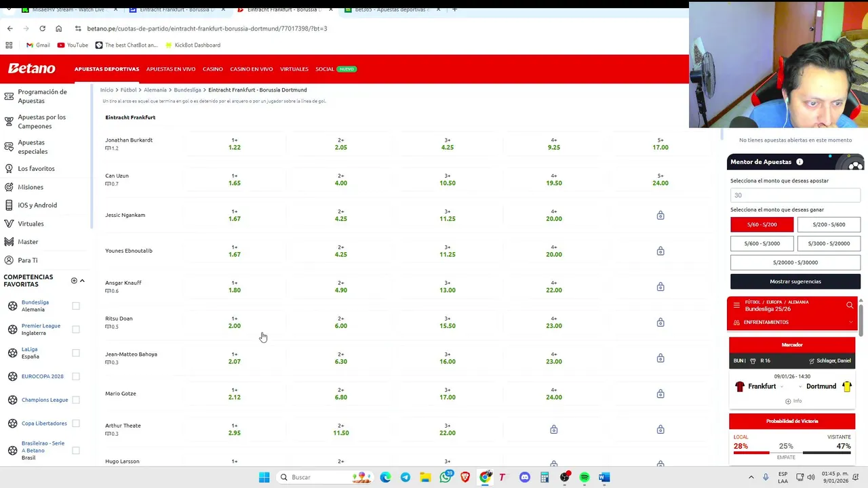The width and height of the screenshot is (868, 488).
Task: Expand Frankfurt team dropdown arrow
Action: click(782, 387)
